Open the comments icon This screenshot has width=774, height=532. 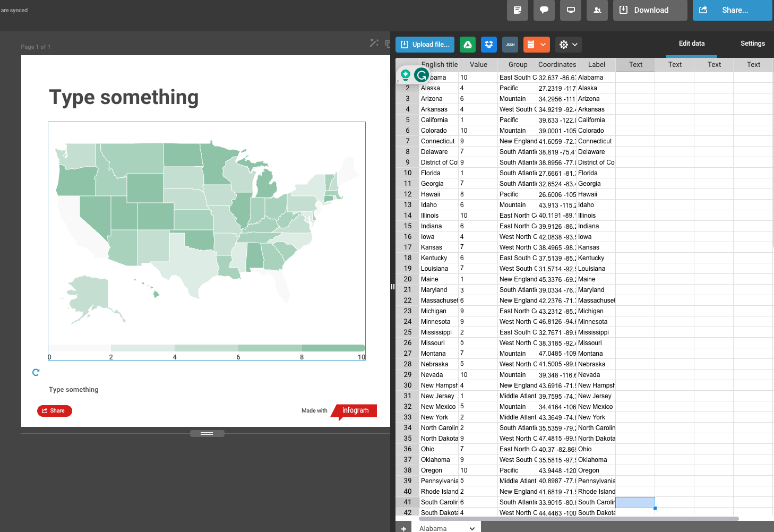544,10
